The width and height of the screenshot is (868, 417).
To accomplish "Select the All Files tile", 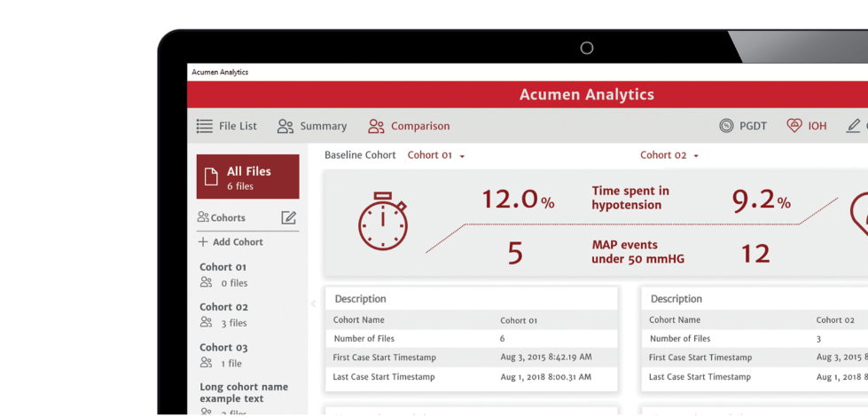I will click(248, 177).
